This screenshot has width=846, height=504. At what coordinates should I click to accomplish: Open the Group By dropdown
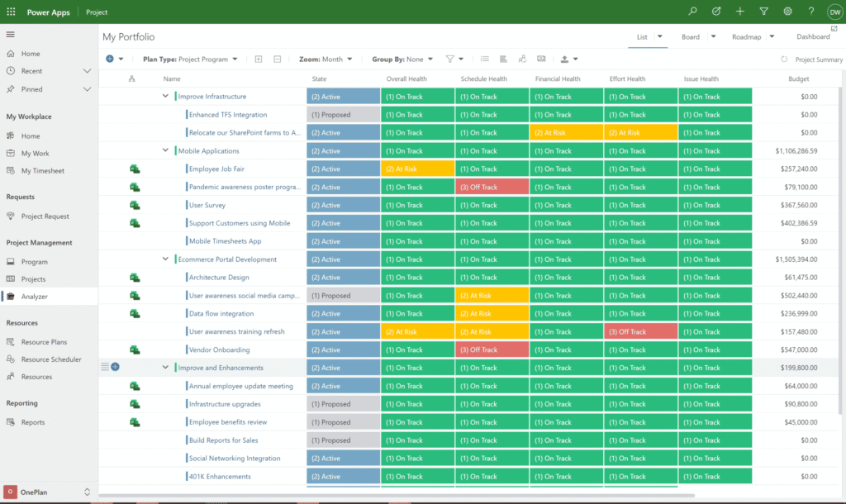click(402, 59)
